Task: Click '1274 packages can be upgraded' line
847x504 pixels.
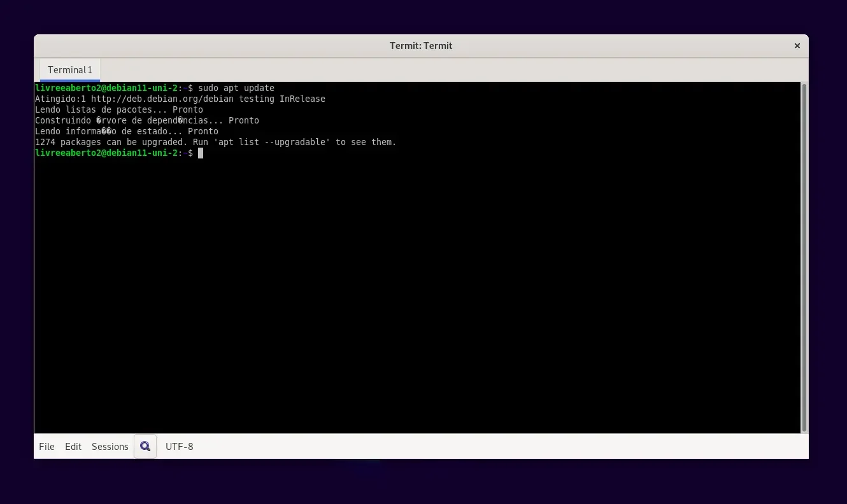Action: (x=216, y=142)
